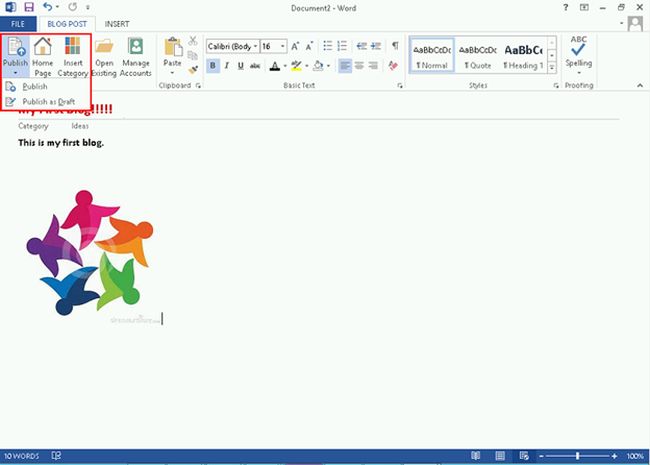This screenshot has height=465, width=650.
Task: Open the blog Home Page
Action: [x=43, y=56]
